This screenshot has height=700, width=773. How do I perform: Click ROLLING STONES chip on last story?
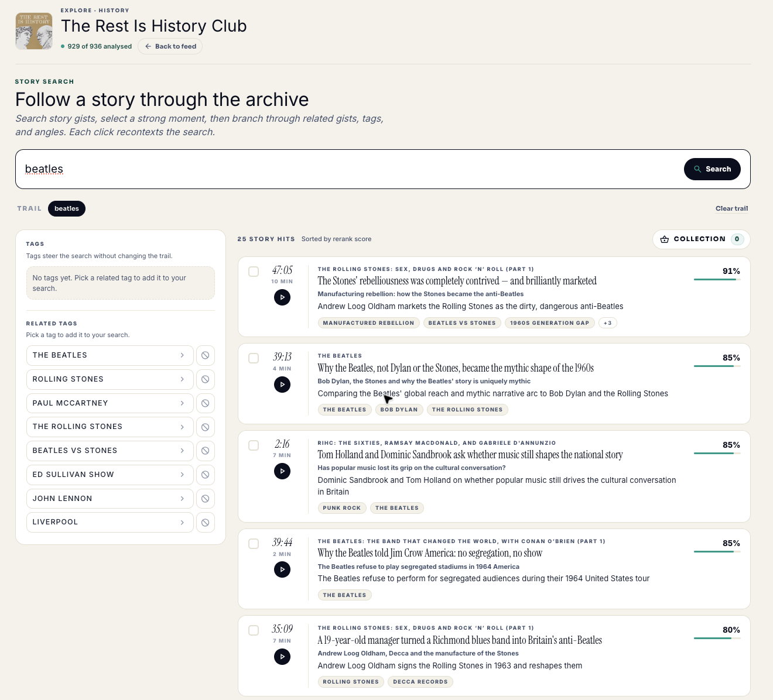[351, 682]
